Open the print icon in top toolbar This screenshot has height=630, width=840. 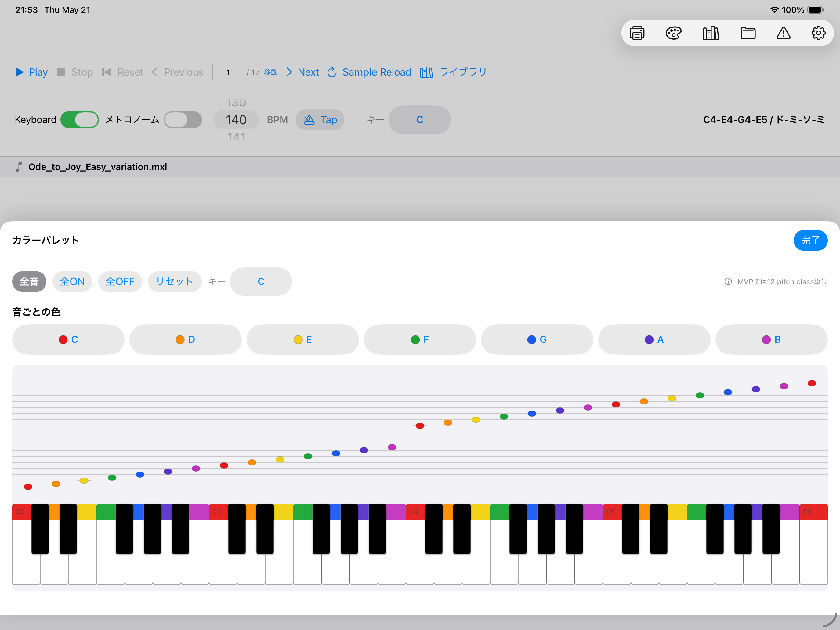coord(637,33)
